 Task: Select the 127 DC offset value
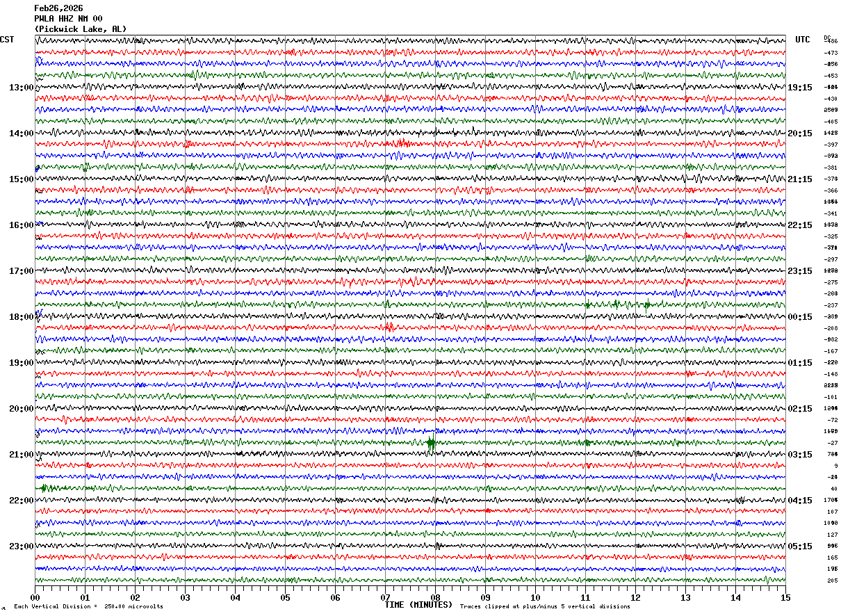[832, 535]
